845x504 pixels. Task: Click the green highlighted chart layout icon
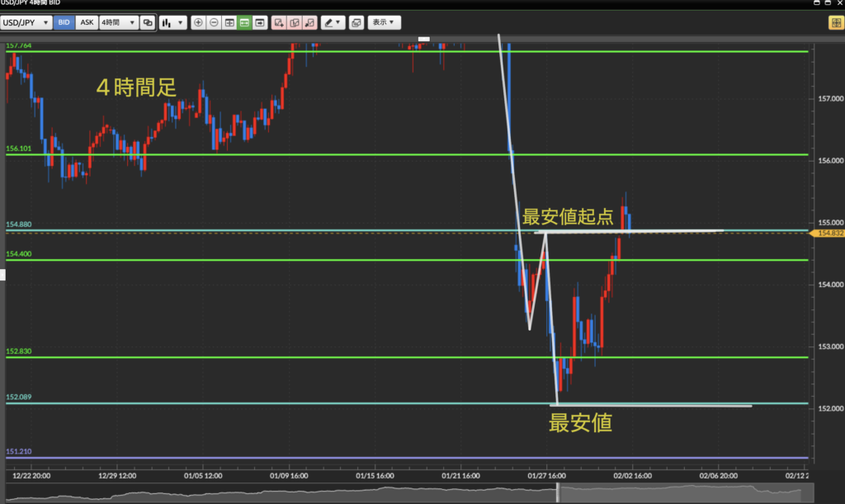[244, 23]
